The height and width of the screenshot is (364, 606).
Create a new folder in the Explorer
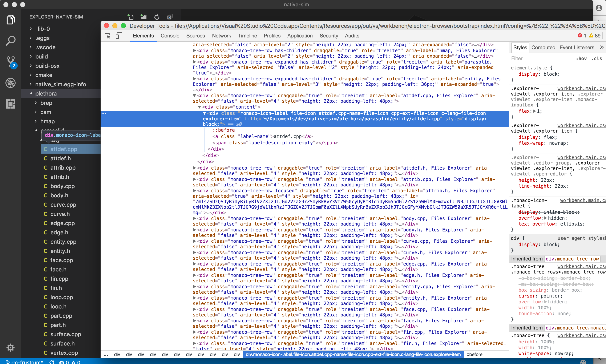[x=144, y=17]
